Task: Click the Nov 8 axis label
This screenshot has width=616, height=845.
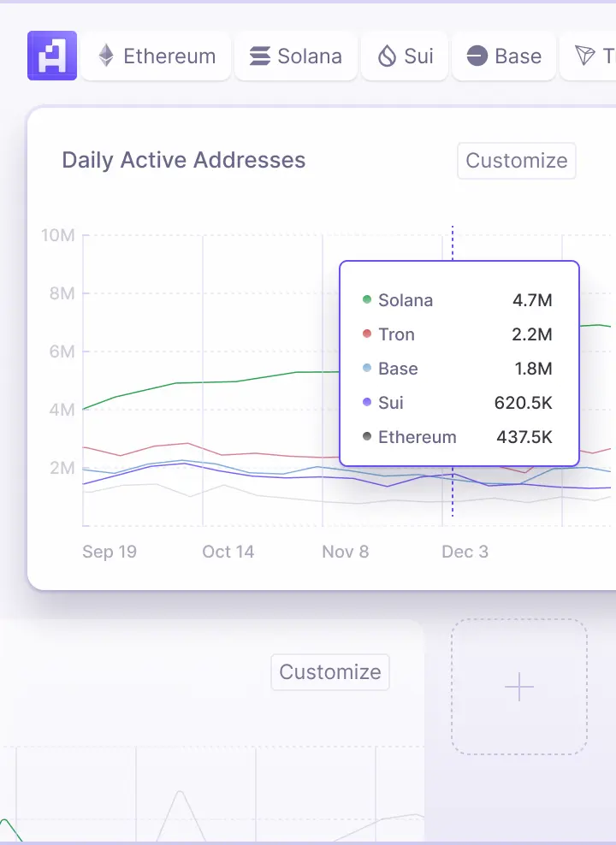Action: point(346,552)
